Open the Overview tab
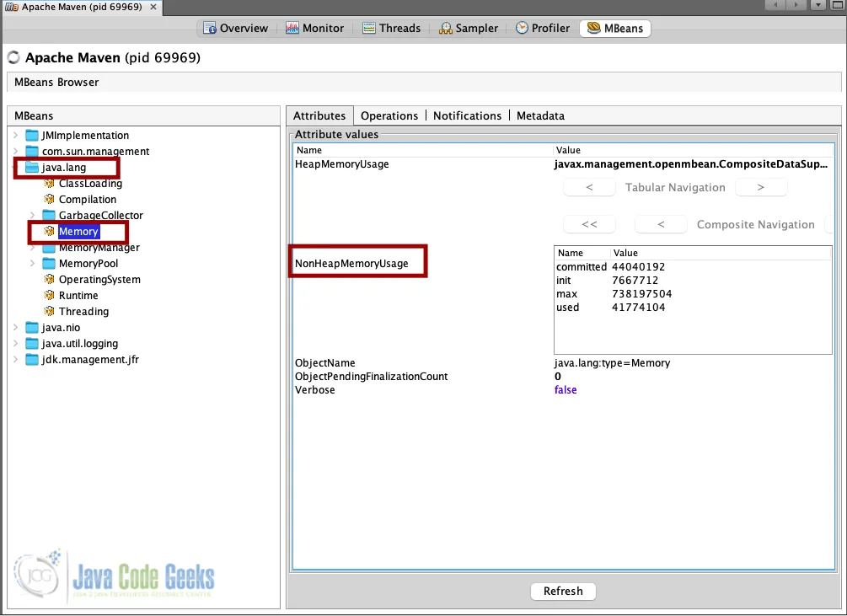 (235, 28)
